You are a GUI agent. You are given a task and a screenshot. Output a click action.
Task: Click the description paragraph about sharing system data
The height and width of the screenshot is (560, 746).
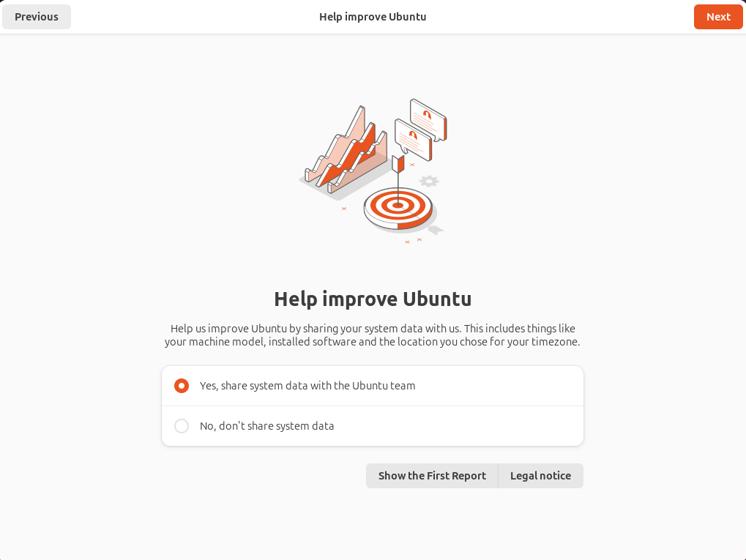373,335
